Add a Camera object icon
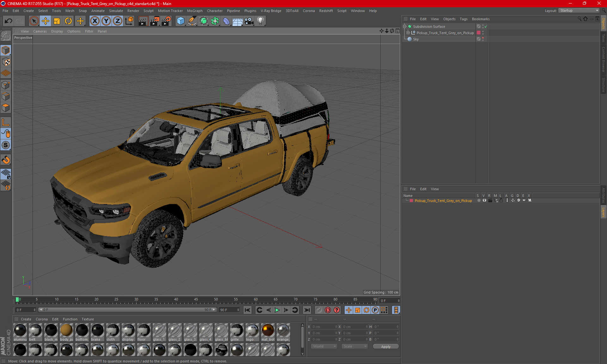607x364 pixels. pyautogui.click(x=249, y=21)
